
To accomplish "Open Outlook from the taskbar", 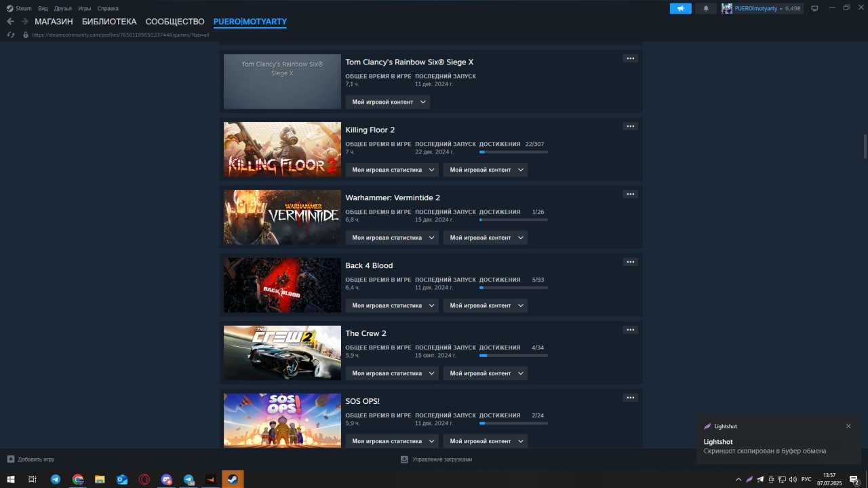I will tap(122, 479).
